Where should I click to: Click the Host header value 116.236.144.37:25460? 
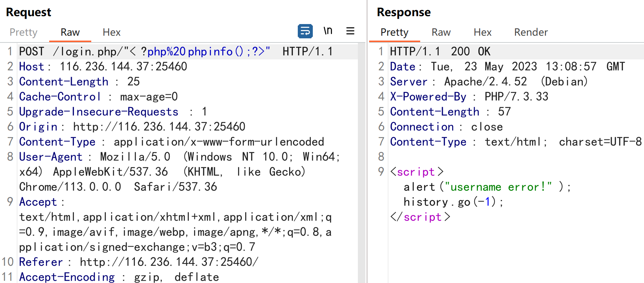coord(123,67)
